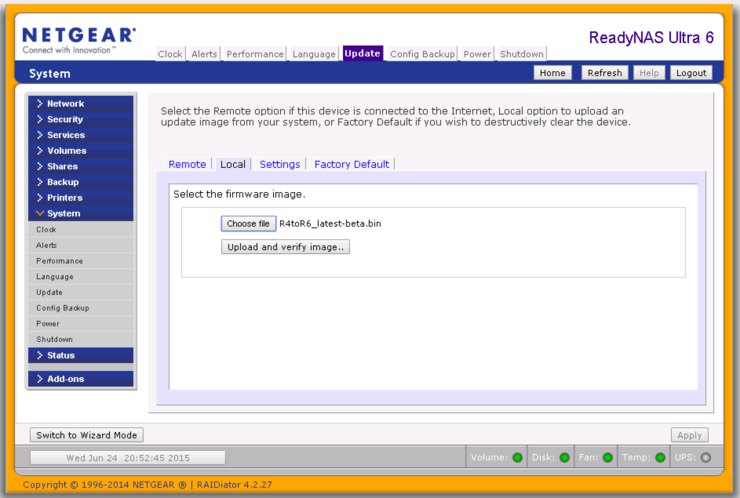Click the NETGEAR logo
This screenshot has height=498, width=740.
(79, 41)
